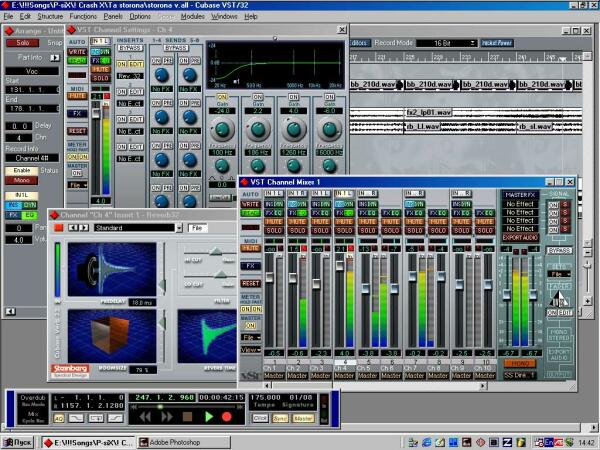Toggle the Click metronome button
600x450 pixels.
[x=260, y=419]
